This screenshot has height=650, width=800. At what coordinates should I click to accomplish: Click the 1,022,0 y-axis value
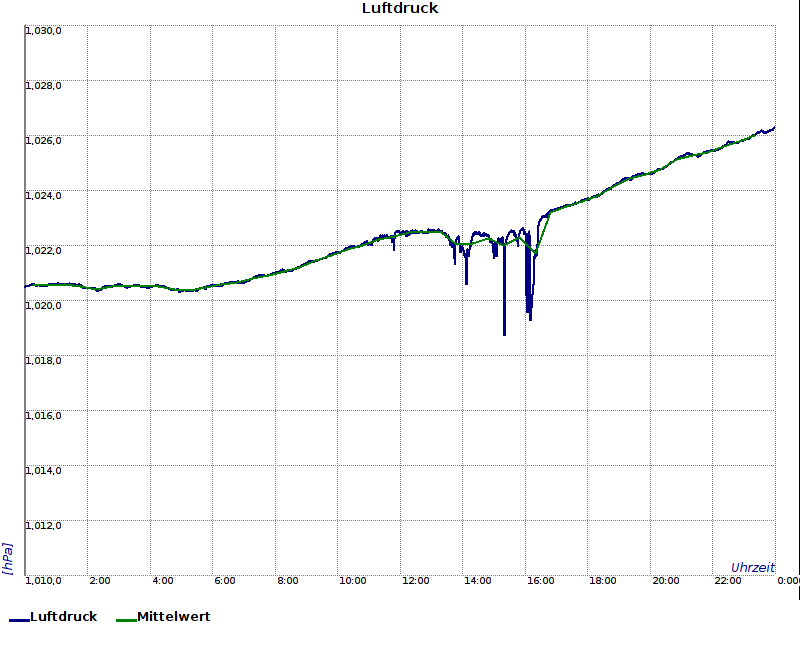(43, 251)
